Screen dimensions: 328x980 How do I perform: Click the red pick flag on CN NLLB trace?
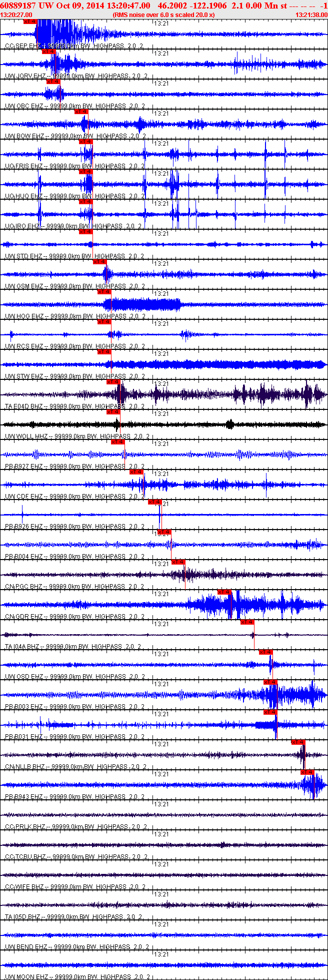[x=298, y=742]
